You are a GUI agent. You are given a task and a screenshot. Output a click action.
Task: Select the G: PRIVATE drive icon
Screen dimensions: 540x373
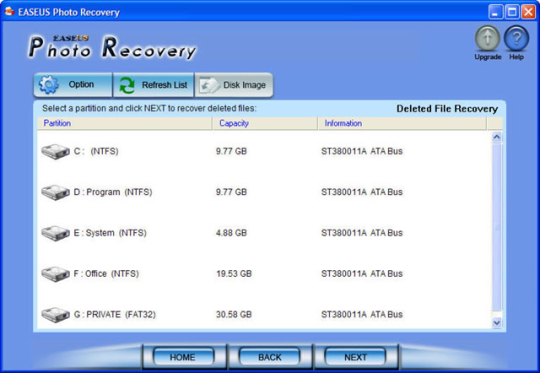click(55, 315)
